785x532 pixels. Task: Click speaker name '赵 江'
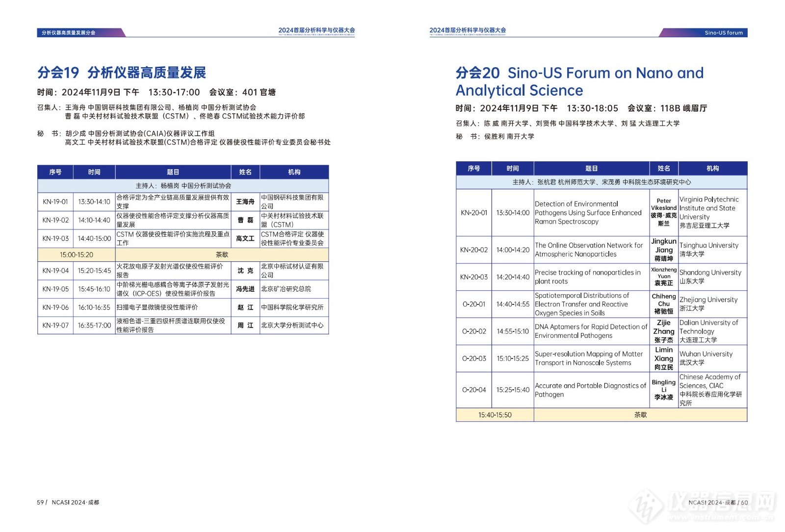(x=245, y=307)
